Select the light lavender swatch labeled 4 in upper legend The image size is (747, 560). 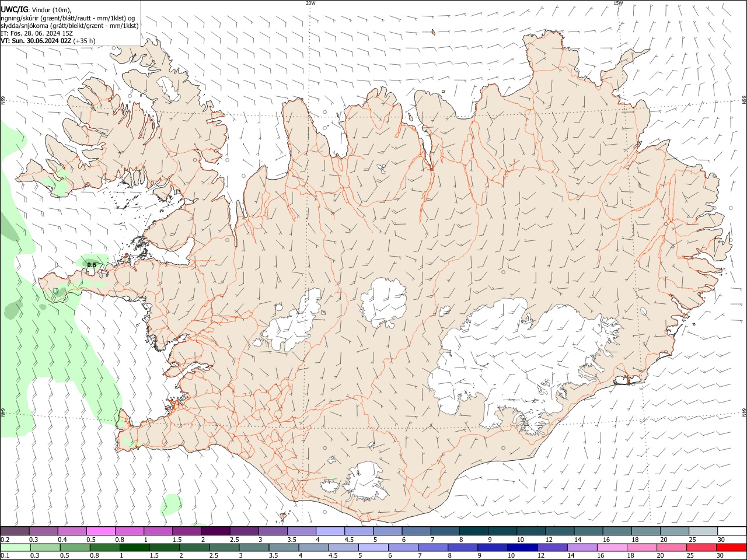pos(331,531)
